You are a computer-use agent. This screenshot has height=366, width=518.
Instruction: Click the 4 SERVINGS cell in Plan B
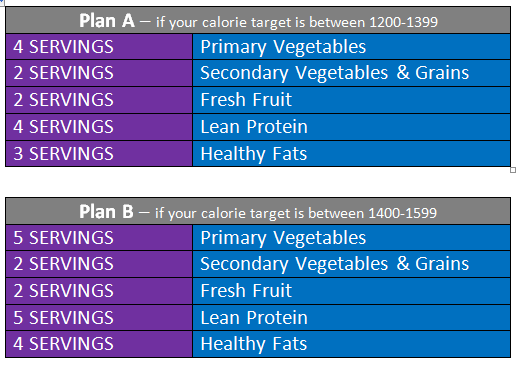point(99,344)
